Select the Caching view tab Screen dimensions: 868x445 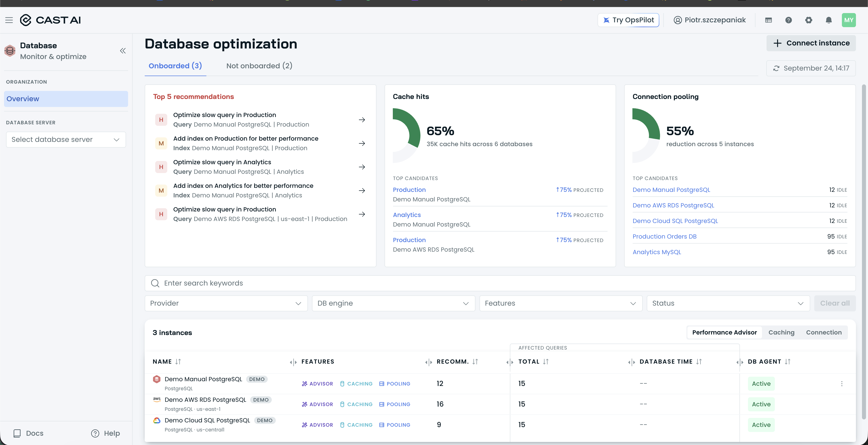click(781, 332)
